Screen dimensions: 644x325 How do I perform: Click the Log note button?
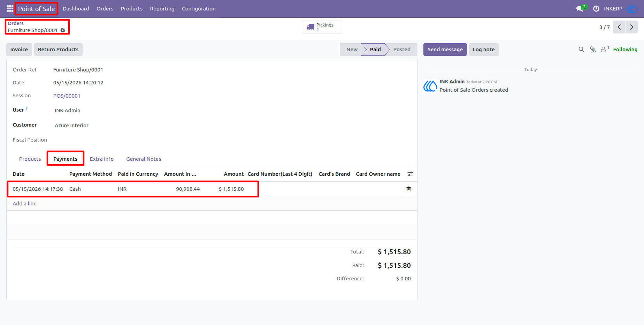484,50
